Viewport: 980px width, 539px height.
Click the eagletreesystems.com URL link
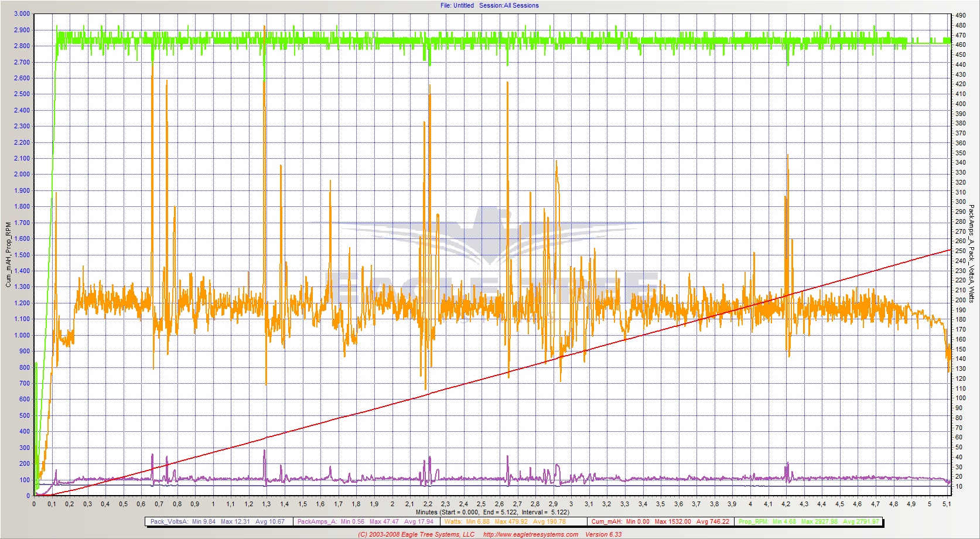point(531,534)
